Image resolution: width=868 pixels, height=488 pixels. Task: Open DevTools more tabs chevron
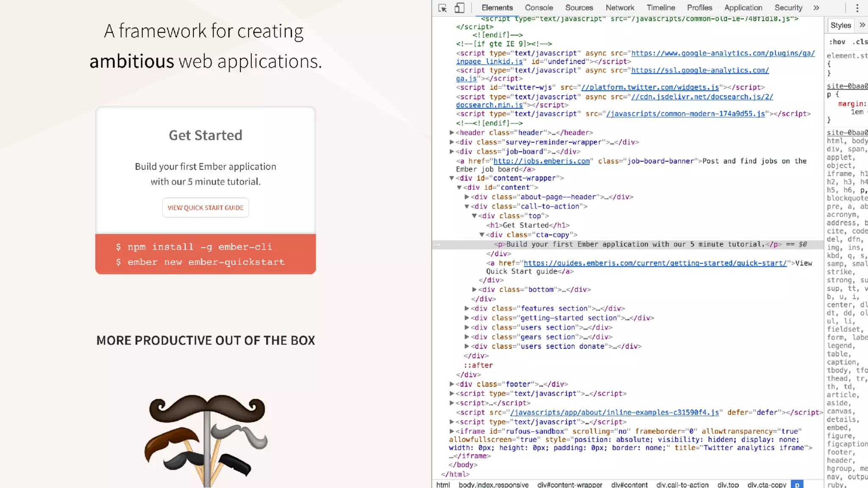tap(816, 8)
